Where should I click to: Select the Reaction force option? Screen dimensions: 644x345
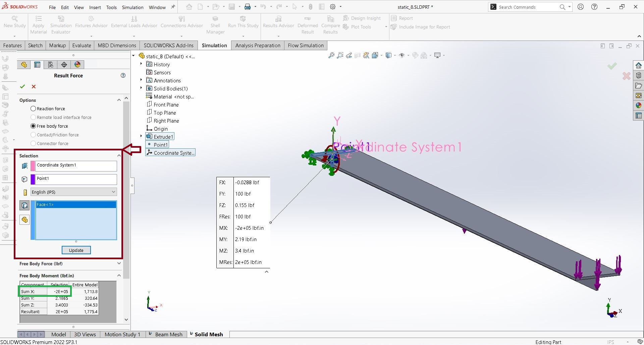[x=33, y=109]
